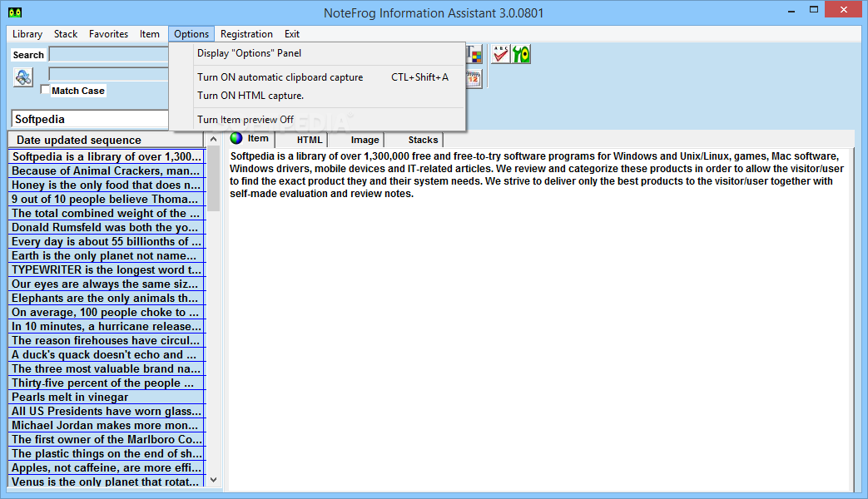Select item "The first owner of the Marlboro Co..."
Viewport: 868px width, 499px height.
(x=107, y=440)
